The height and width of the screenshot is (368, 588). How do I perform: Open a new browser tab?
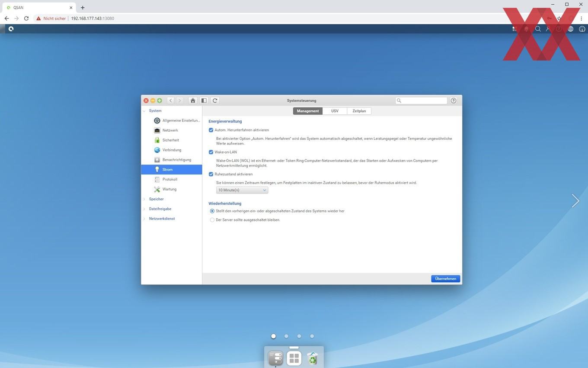tap(83, 7)
